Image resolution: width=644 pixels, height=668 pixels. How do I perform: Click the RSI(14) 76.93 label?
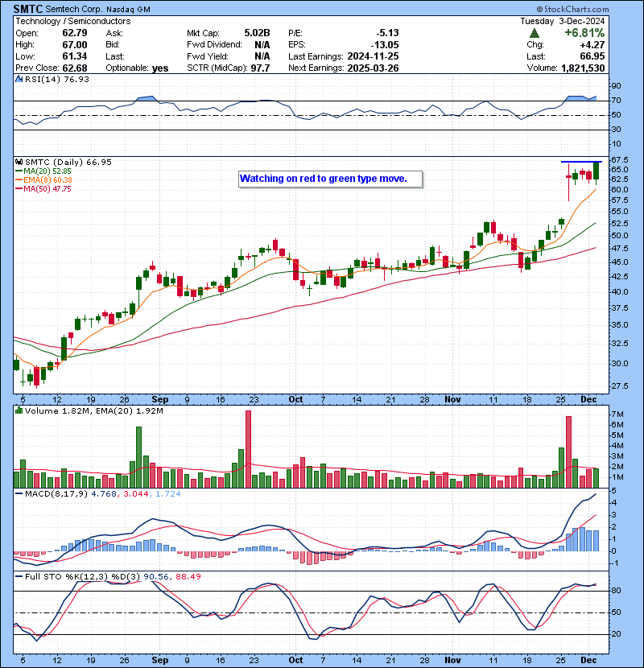(x=56, y=79)
